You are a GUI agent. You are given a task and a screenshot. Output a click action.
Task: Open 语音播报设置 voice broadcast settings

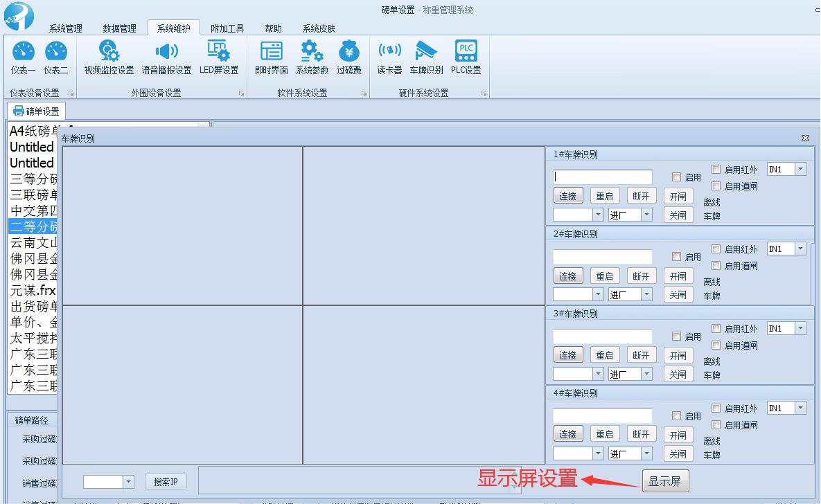pyautogui.click(x=166, y=57)
